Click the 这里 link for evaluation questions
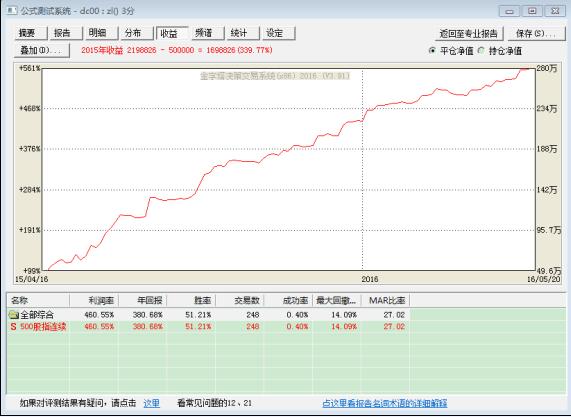The width and height of the screenshot is (571, 417). coord(151,403)
